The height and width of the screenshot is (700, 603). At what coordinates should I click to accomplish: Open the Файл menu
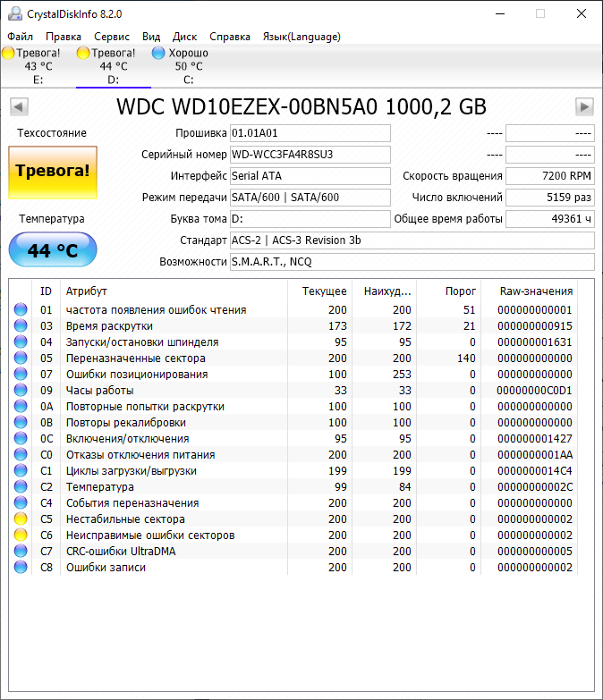coord(20,37)
